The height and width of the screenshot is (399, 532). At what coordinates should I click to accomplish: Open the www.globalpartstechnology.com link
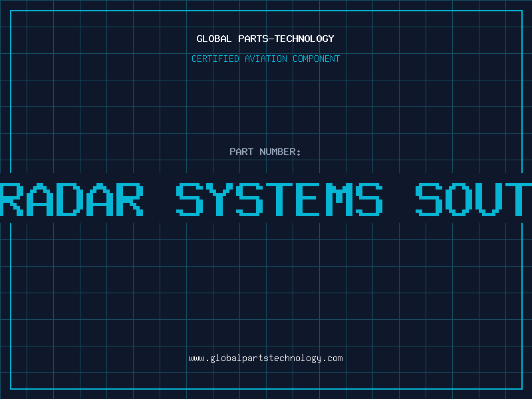coord(265,358)
